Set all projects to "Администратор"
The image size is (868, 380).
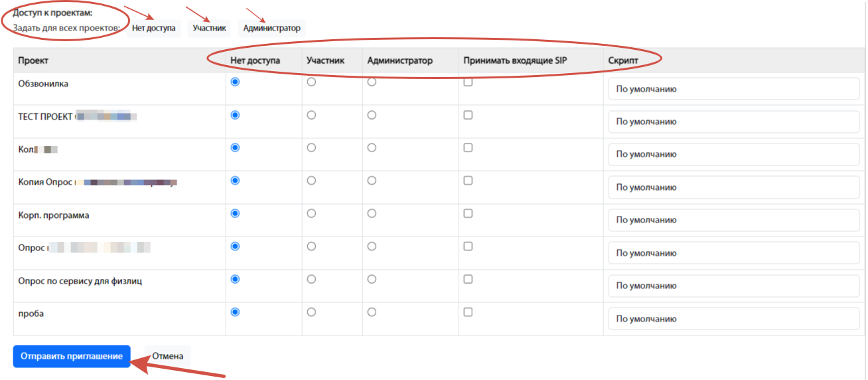[271, 29]
